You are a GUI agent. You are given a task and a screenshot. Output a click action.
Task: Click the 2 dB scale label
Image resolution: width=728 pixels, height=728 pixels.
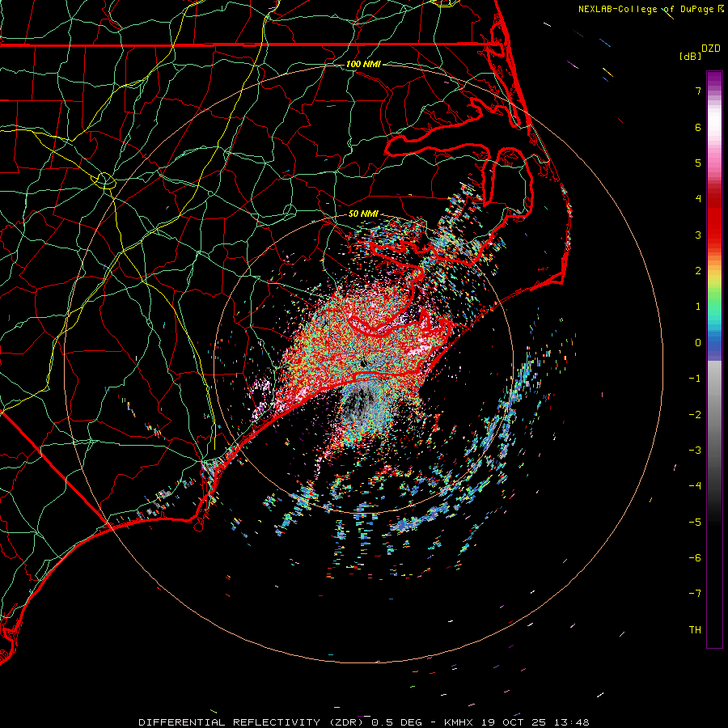click(698, 271)
